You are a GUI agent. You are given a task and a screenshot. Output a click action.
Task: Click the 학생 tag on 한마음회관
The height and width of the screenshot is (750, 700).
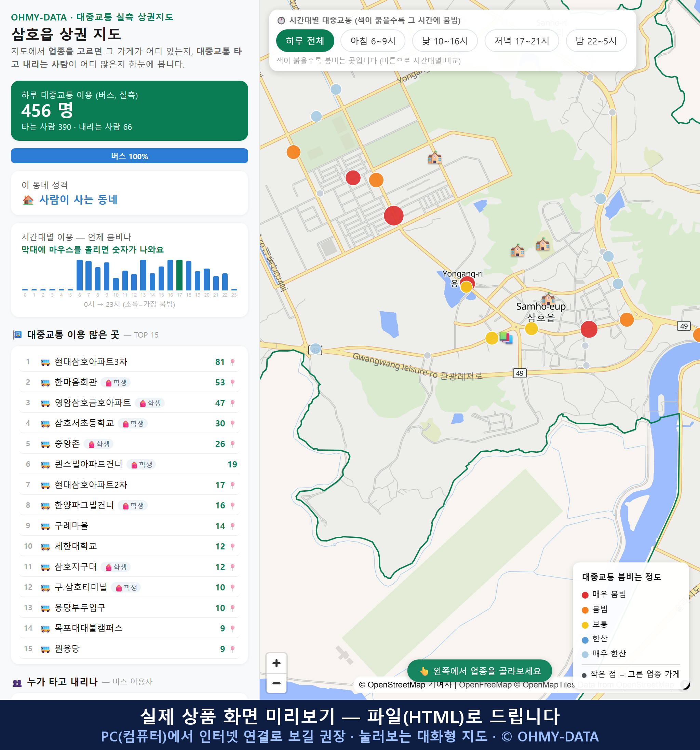coord(116,383)
